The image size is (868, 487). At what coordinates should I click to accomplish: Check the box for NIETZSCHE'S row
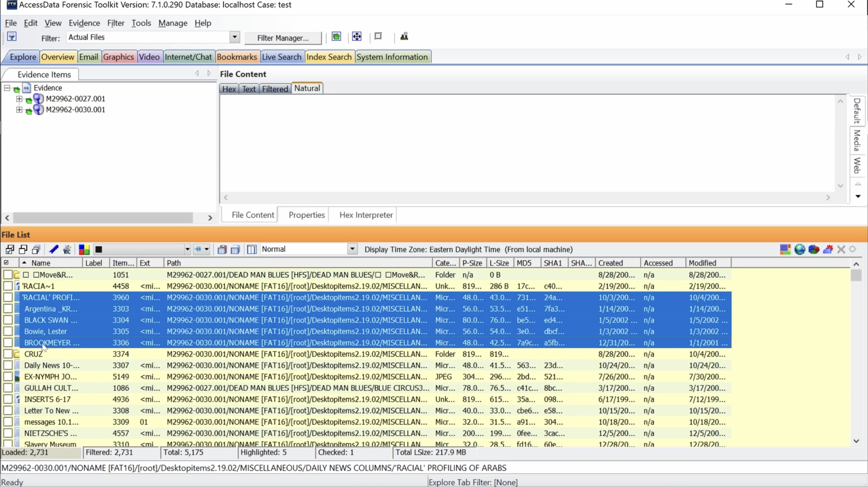[x=8, y=433]
